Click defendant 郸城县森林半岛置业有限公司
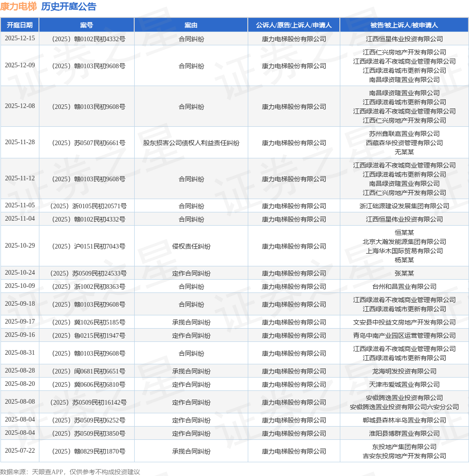Image resolution: width=469 pixels, height=476 pixels. tap(404, 420)
